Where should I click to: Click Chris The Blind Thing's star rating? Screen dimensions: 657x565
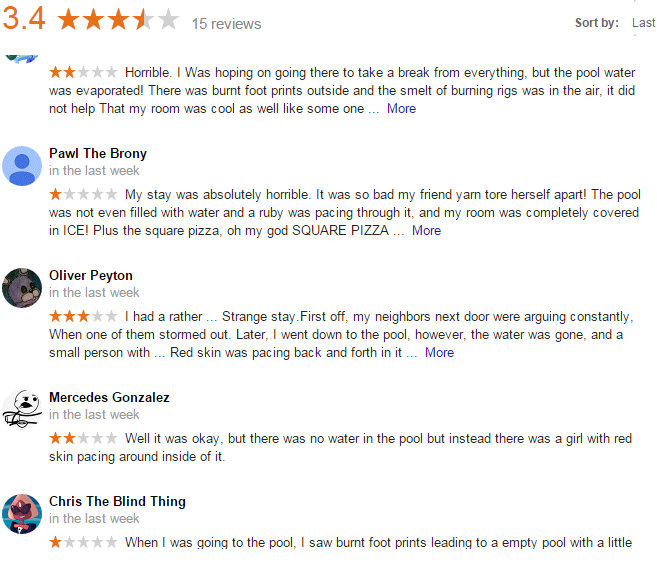point(83,543)
